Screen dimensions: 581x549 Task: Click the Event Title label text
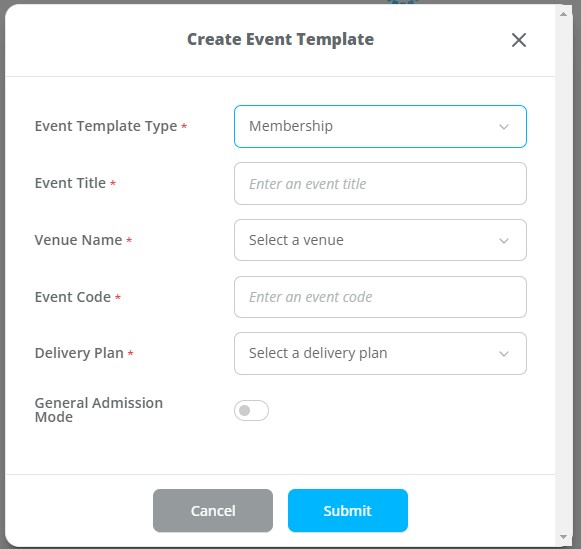(x=70, y=183)
